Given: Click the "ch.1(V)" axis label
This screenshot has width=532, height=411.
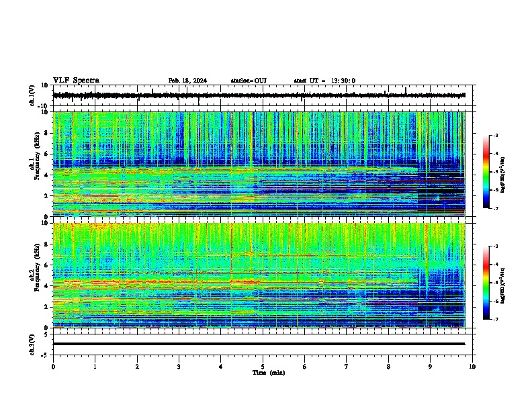Looking at the screenshot, I should [32, 95].
